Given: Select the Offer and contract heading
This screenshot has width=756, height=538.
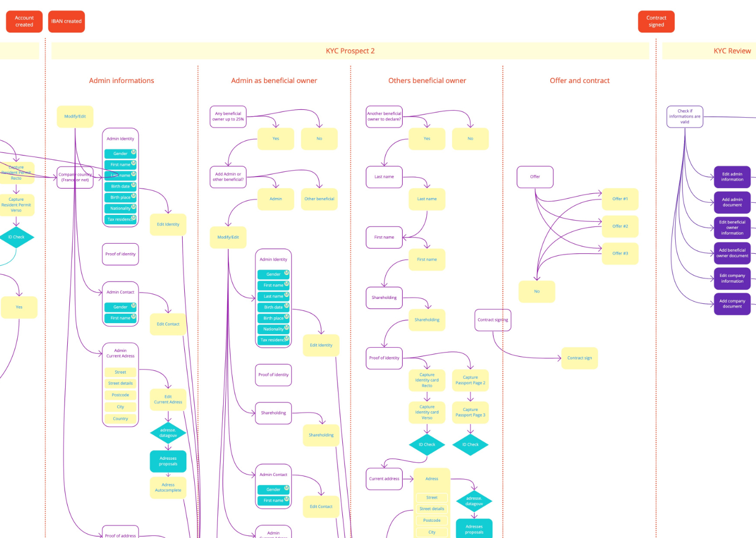Looking at the screenshot, I should (x=580, y=80).
